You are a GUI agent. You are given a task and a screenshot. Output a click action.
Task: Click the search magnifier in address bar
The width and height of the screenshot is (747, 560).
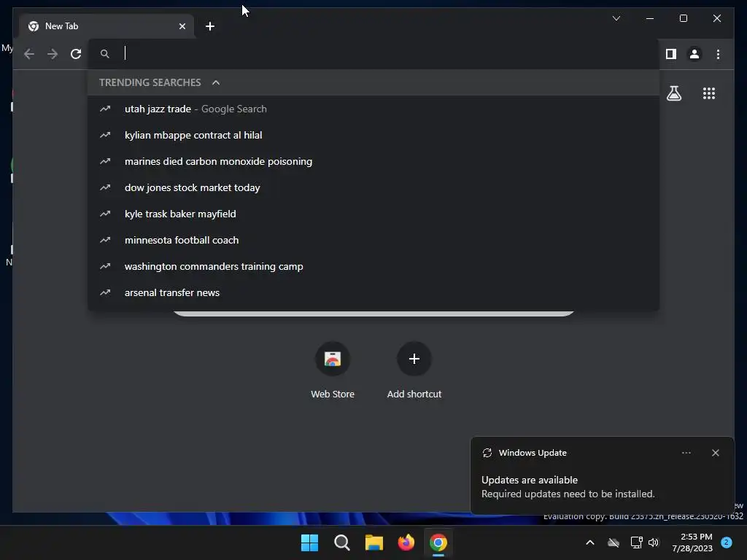pos(105,54)
